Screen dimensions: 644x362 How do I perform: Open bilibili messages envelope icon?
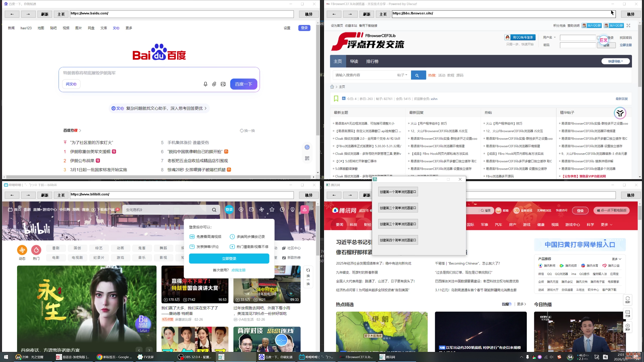tap(251, 209)
